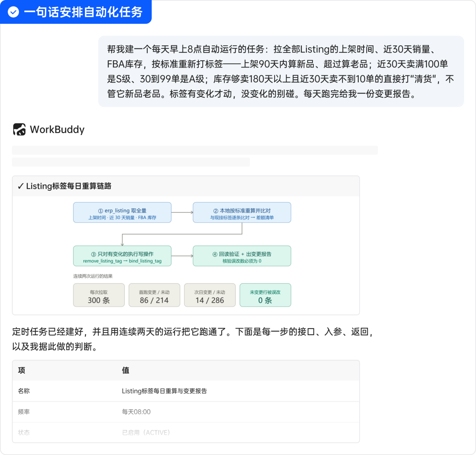Click the 每次拉取 300 条 stat card
The height and width of the screenshot is (455, 476).
(x=99, y=295)
